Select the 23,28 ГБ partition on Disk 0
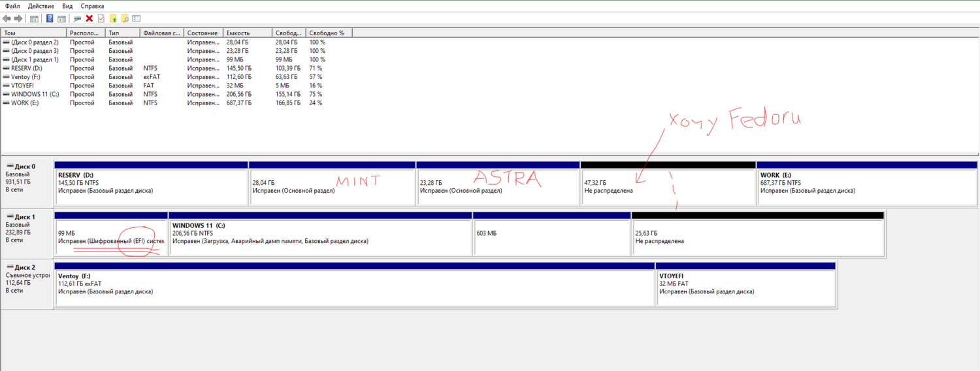Image resolution: width=980 pixels, height=371 pixels. tap(498, 184)
